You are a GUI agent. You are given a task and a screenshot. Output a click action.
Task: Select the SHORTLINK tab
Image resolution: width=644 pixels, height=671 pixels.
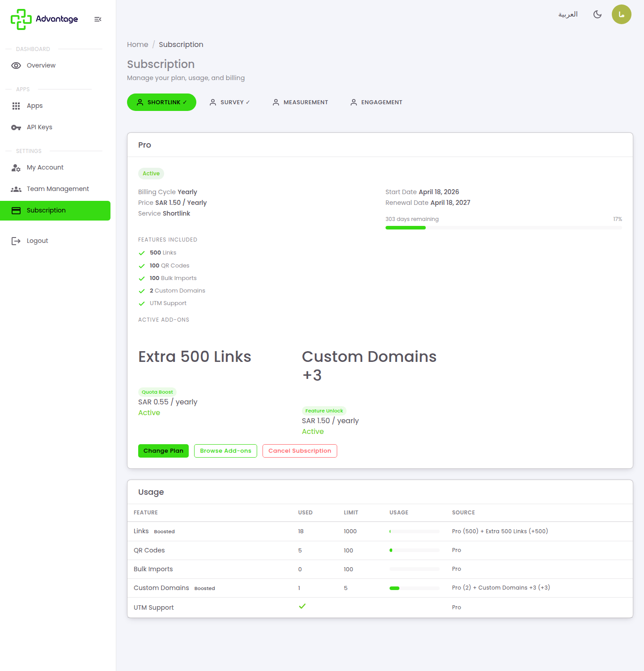(161, 102)
